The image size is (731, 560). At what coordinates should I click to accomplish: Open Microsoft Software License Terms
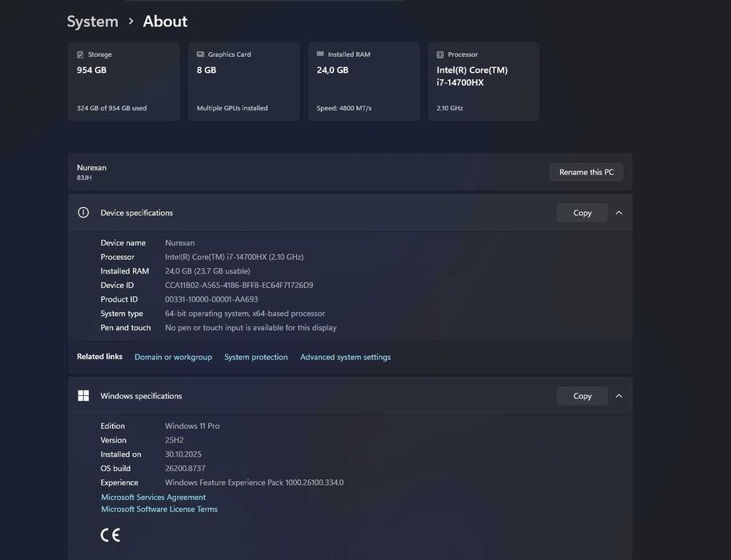coord(159,510)
